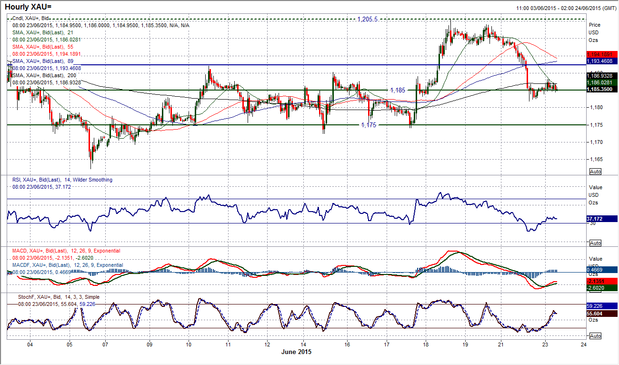This screenshot has width=619, height=365.
Task: Click the black 1,185.3500 last price tag
Action: click(602, 89)
